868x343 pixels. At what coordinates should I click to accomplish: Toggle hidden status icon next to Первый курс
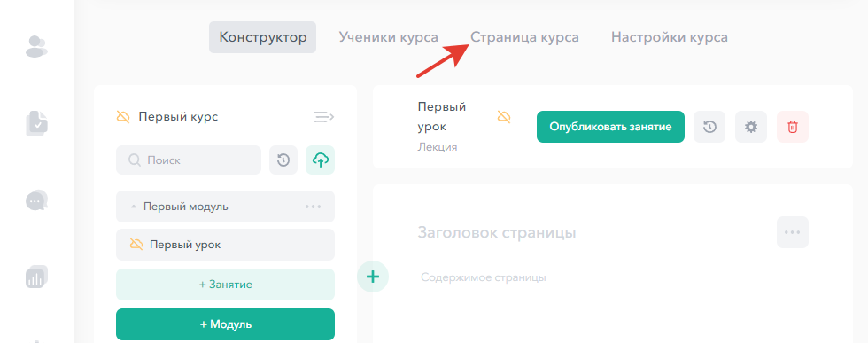coord(123,117)
